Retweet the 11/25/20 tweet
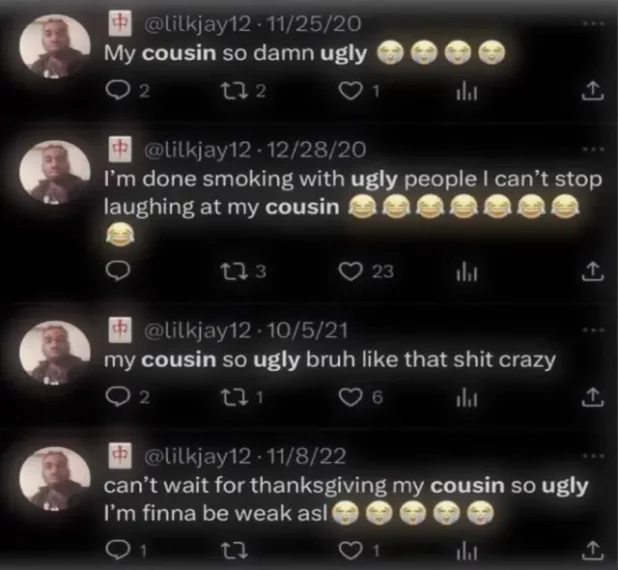This screenshot has width=618, height=570. tap(236, 92)
